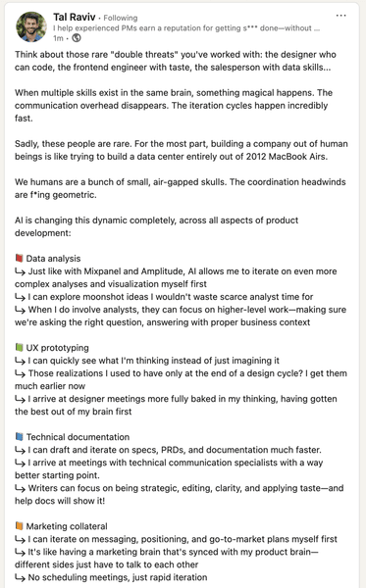The width and height of the screenshot is (366, 588).
Task: Click Tal Raviv's profile photo
Action: coord(31,26)
